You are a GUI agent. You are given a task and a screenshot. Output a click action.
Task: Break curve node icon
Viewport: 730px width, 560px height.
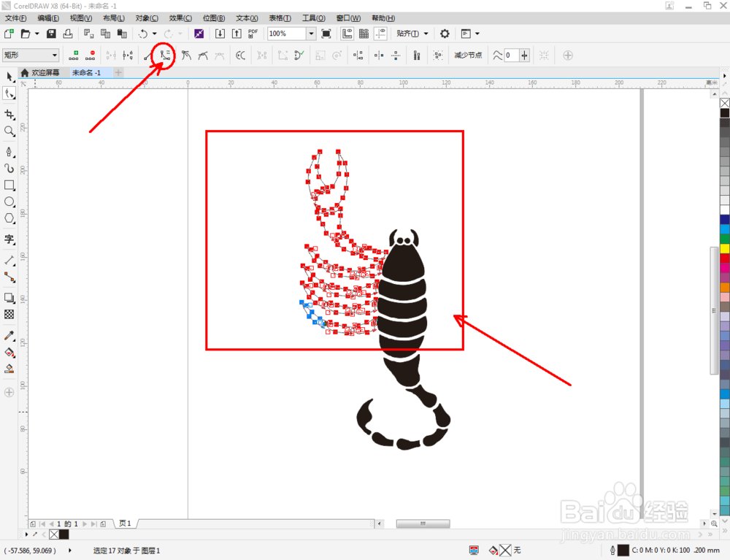pos(128,55)
